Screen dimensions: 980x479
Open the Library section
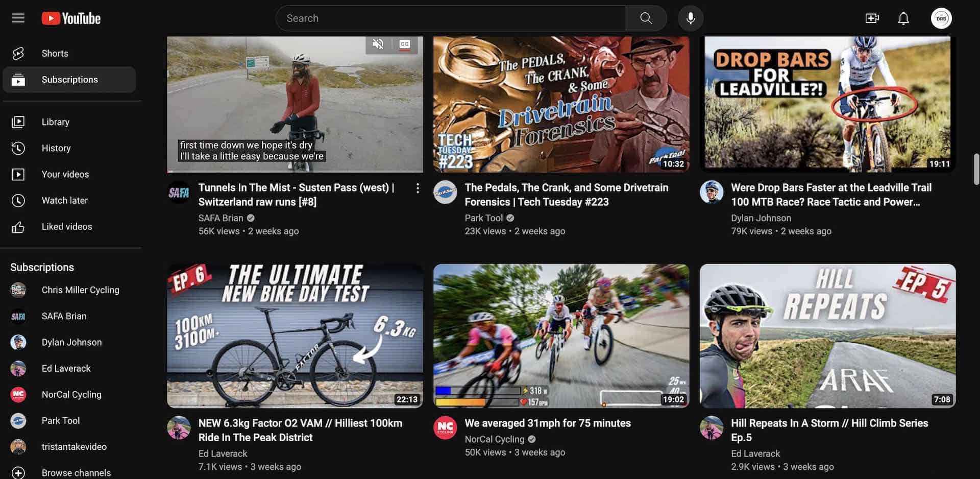(x=55, y=122)
